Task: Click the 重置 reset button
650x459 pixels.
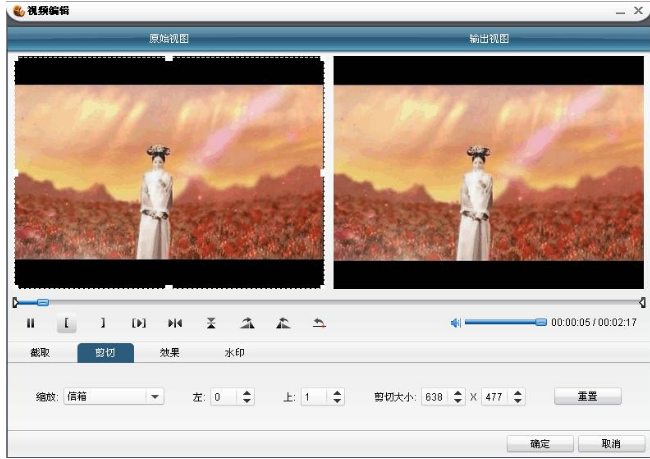Action: (x=588, y=396)
